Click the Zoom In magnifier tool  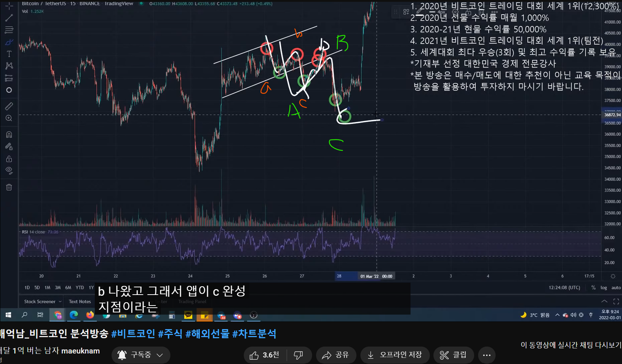(9, 118)
